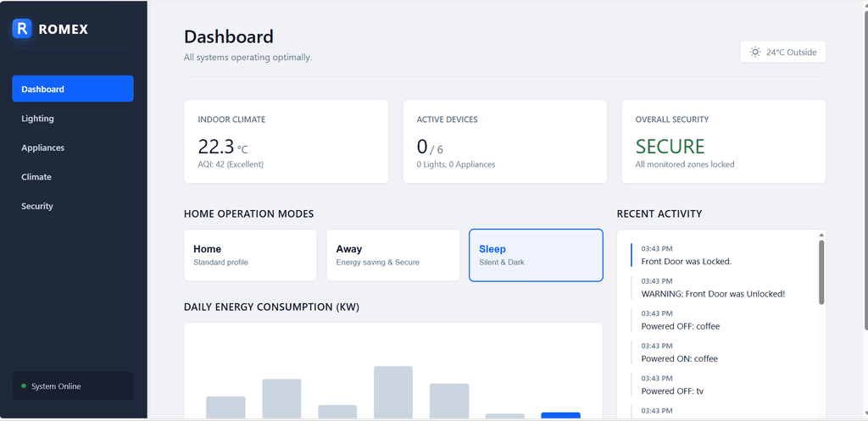Switch to Away mode
This screenshot has height=421, width=868.
(x=392, y=255)
